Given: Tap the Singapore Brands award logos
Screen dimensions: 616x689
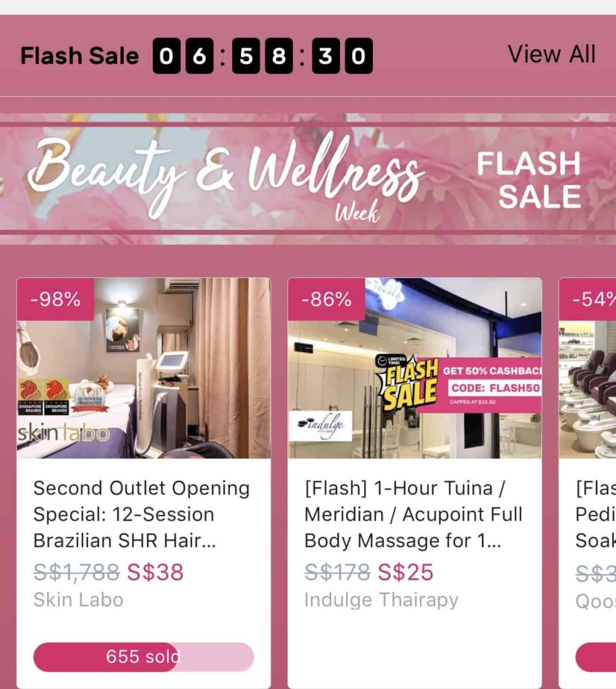Looking at the screenshot, I should point(44,397).
